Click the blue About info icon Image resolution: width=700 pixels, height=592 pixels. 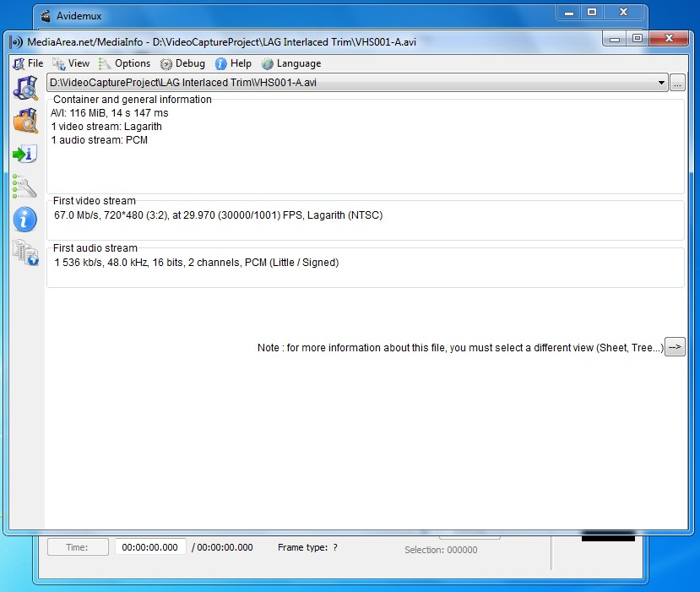point(25,220)
